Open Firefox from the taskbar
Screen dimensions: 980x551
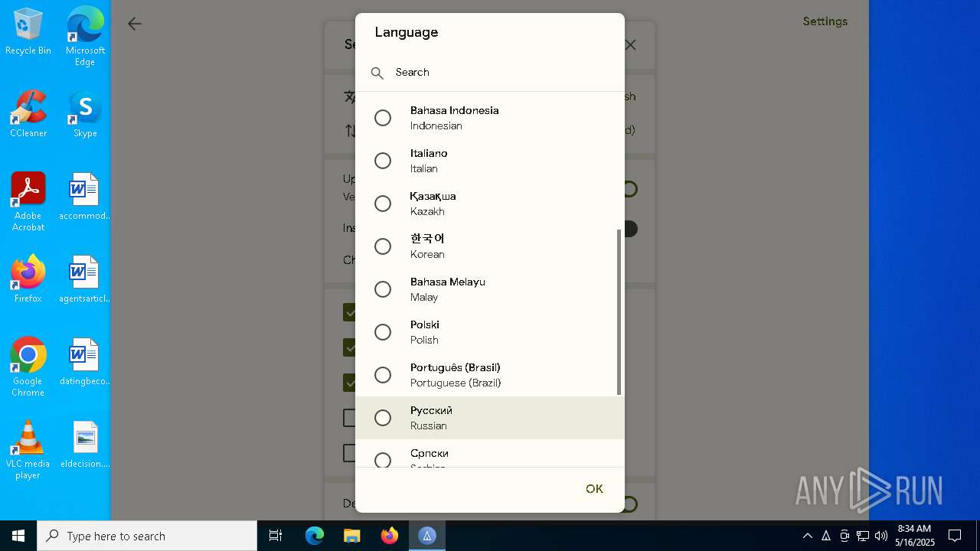390,536
